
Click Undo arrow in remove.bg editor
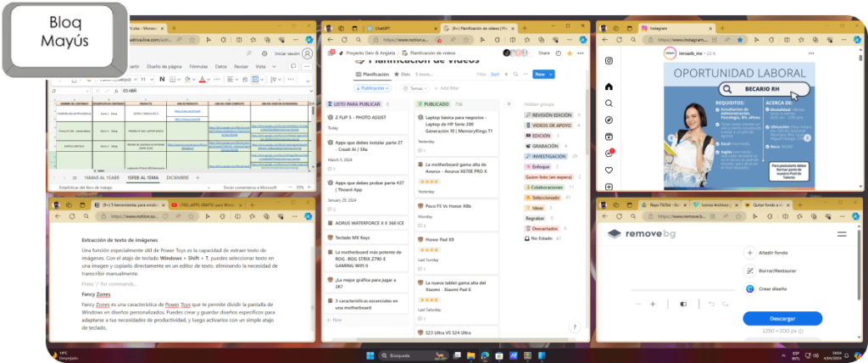[712, 304]
